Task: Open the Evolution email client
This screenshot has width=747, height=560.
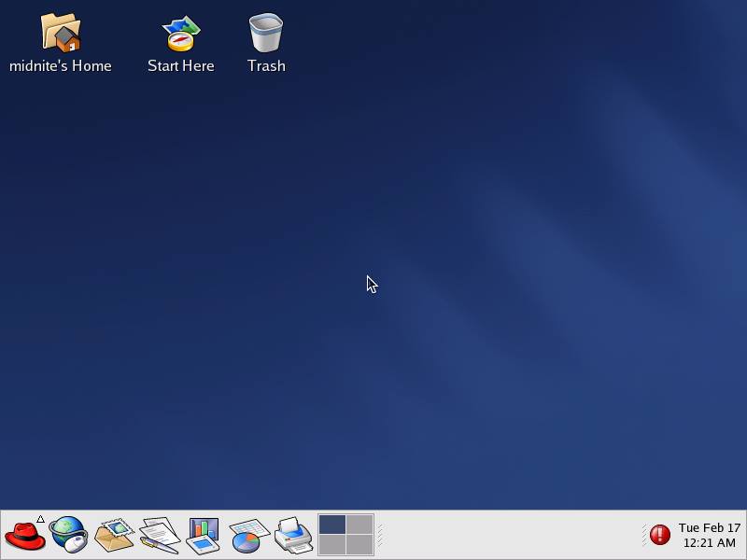Action: coord(114,536)
